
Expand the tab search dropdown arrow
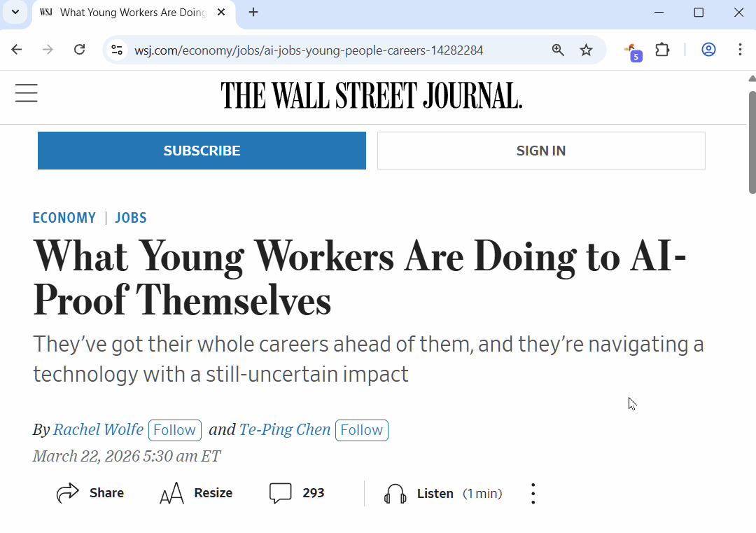click(x=15, y=13)
